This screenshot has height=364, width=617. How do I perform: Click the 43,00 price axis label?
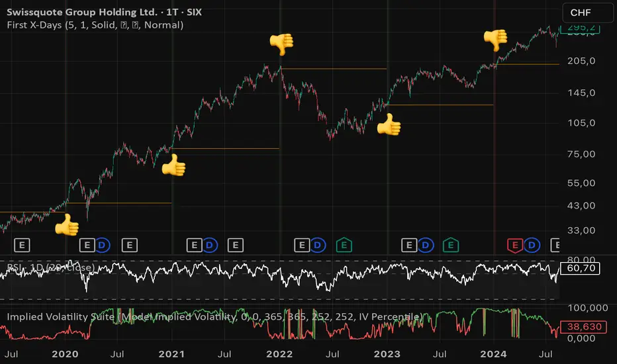581,206
